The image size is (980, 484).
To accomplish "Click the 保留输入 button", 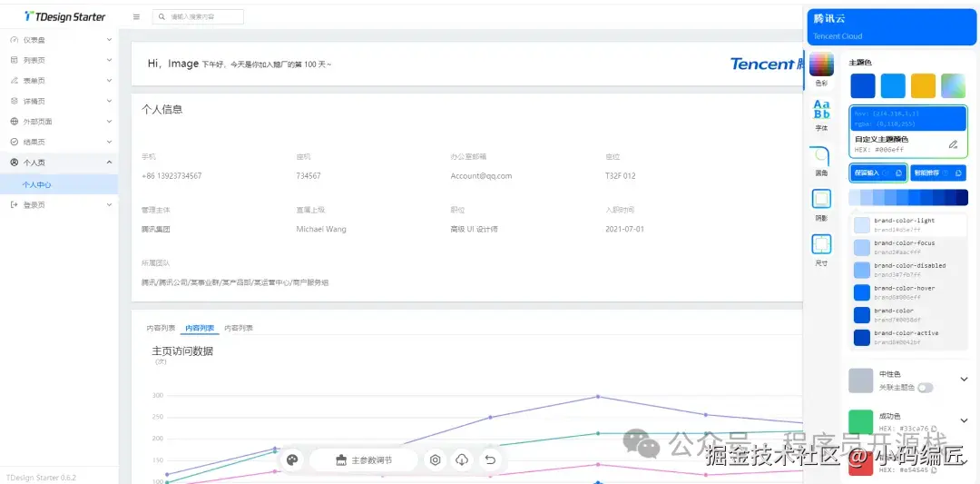I will [x=878, y=173].
